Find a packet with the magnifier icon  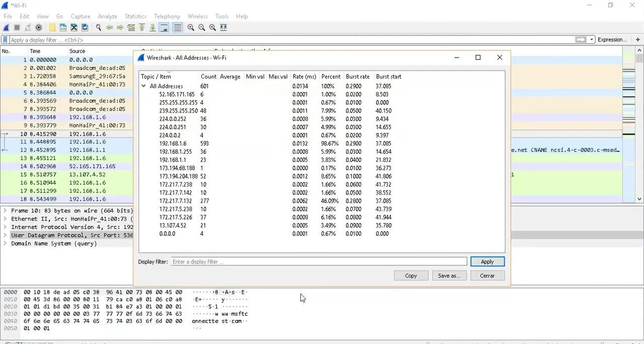tap(99, 28)
